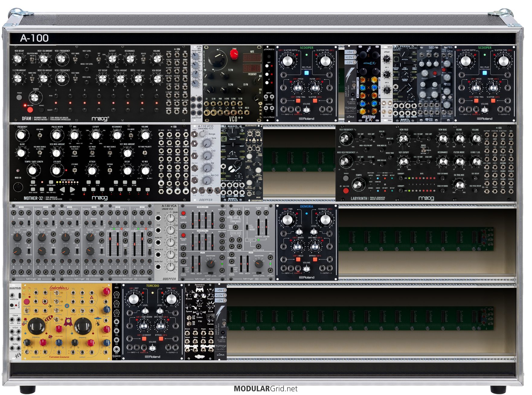Viewport: 532px width, 395px height.
Task: Click the Mother-32 ATTACK knob
Action: tap(92, 170)
